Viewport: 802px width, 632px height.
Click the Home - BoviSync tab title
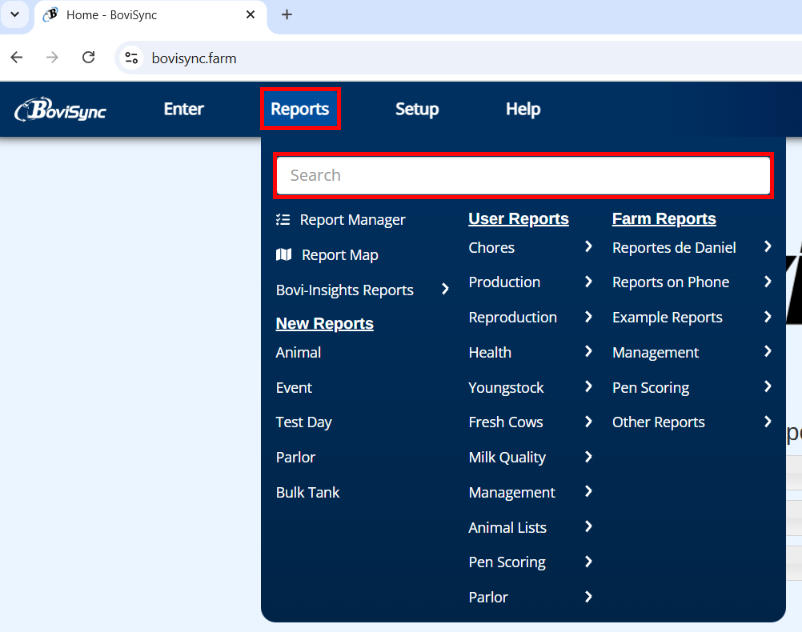pyautogui.click(x=112, y=15)
